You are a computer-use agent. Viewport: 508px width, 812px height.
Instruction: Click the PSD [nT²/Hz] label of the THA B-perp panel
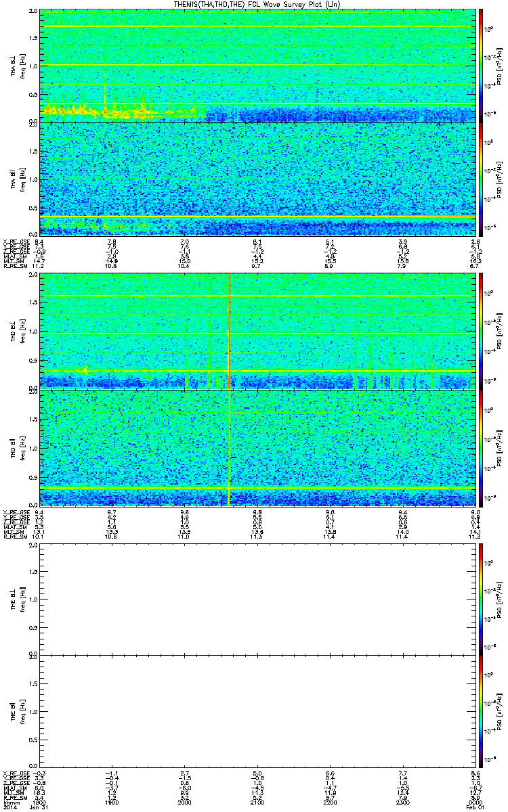pyautogui.click(x=498, y=66)
